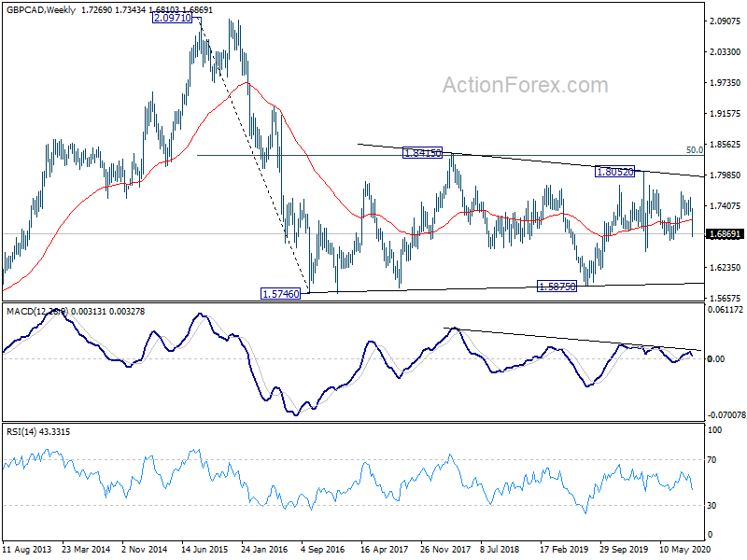
Task: Click the 29 Sep 2019 date label
Action: tap(624, 550)
